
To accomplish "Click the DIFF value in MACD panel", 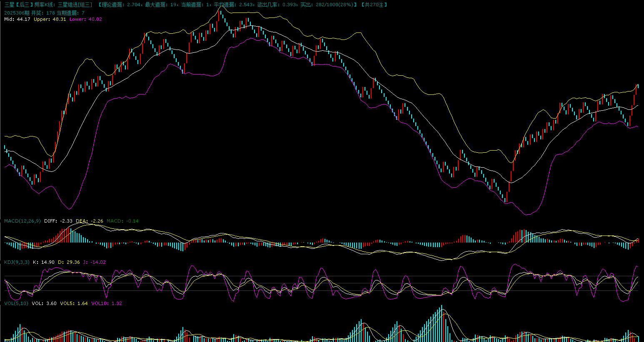I will tap(58, 221).
